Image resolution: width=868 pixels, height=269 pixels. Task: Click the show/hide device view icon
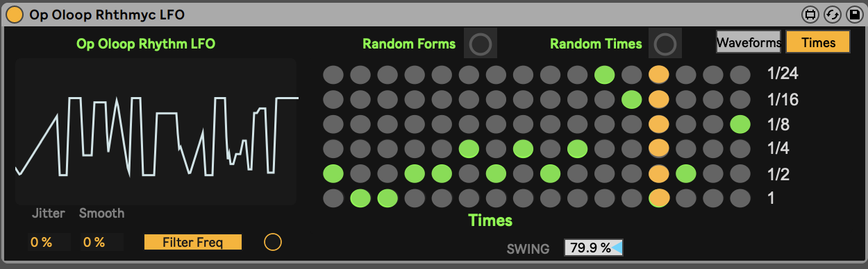click(810, 15)
